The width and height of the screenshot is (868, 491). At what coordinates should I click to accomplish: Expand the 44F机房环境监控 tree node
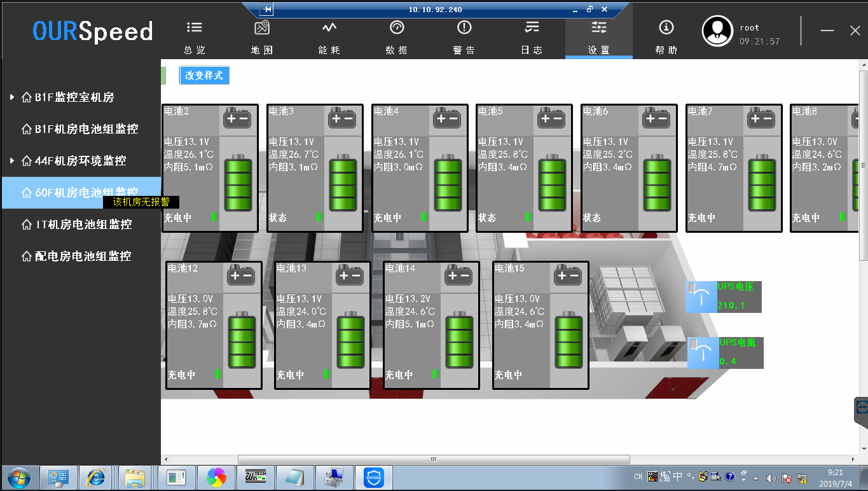point(12,161)
